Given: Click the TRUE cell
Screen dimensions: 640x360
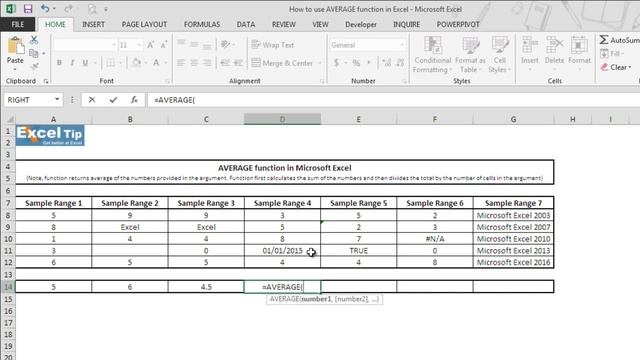Looking at the screenshot, I should [x=358, y=251].
